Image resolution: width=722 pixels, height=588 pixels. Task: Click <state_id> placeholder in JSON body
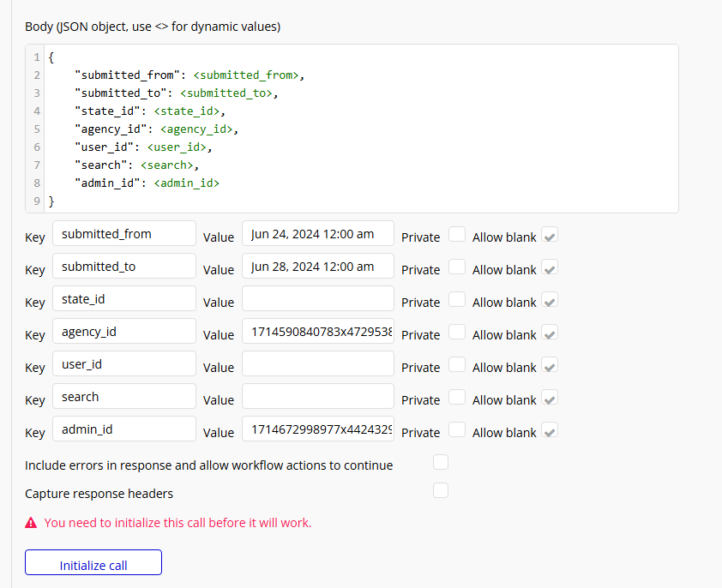187,111
